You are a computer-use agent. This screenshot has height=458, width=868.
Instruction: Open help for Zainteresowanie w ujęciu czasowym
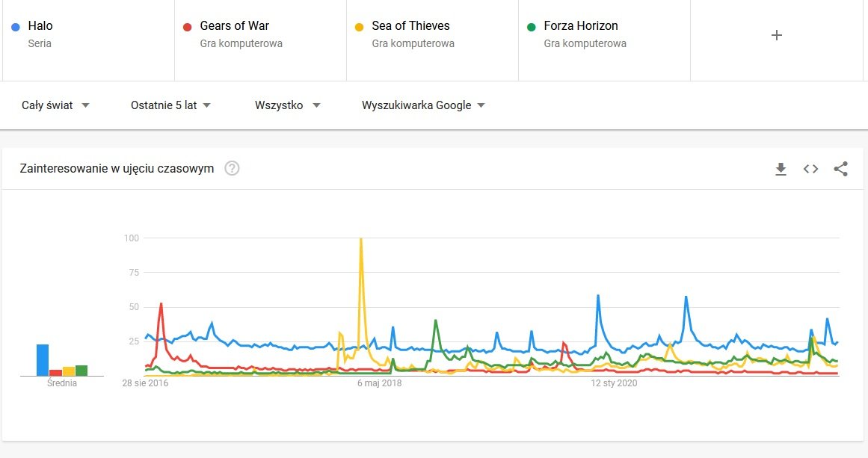[x=232, y=169]
